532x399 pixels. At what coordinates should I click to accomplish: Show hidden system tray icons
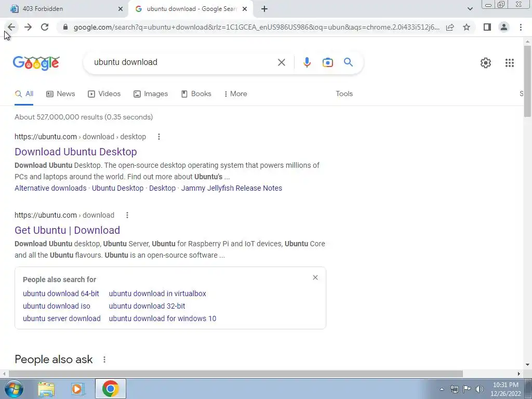pos(442,389)
